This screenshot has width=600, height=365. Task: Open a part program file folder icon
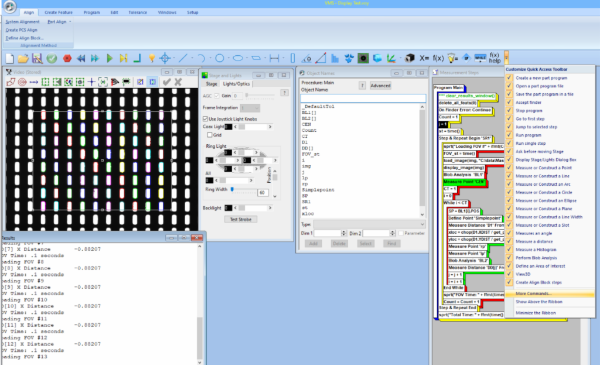pyautogui.click(x=23, y=58)
